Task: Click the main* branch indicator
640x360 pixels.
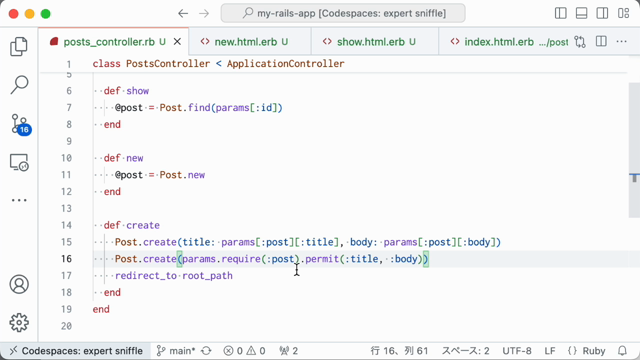Action: (176, 351)
